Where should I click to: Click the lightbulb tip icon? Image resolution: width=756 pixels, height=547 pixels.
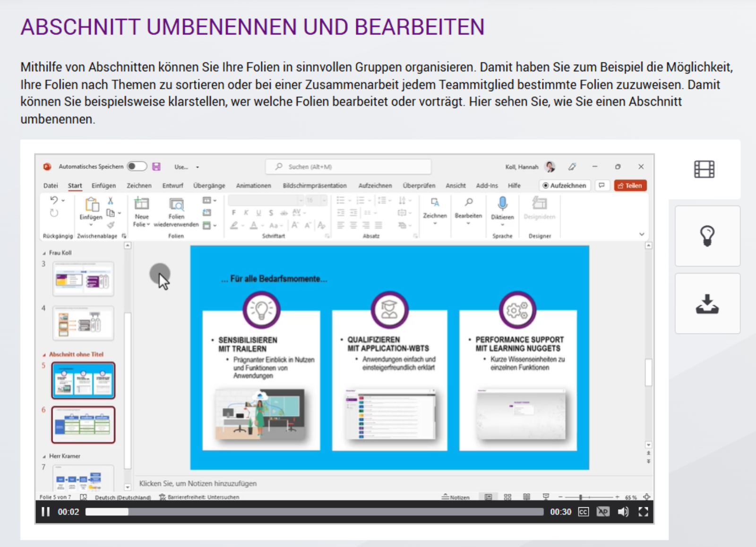[707, 236]
